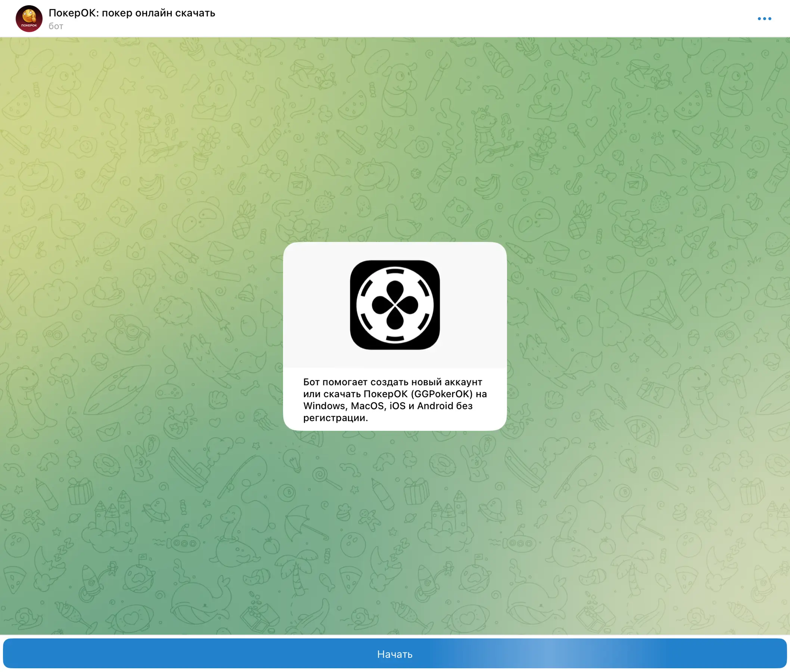
Task: Click the chat title ПокерОК: покер онлайн скачать
Action: pos(132,13)
